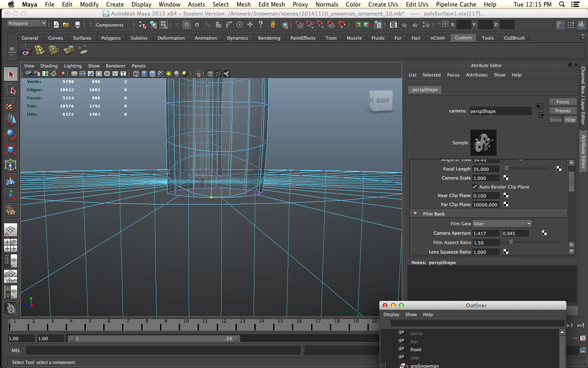Activate the Lasso Select tool
Image resolution: width=588 pixels, height=368 pixels.
click(11, 90)
